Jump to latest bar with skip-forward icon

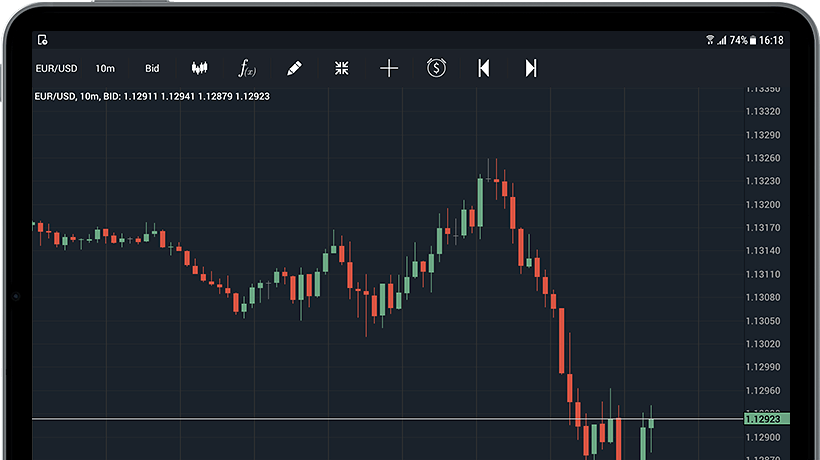coord(531,68)
